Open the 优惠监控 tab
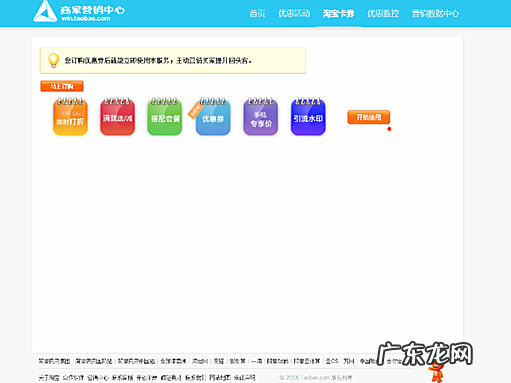The image size is (511, 383). [x=383, y=14]
